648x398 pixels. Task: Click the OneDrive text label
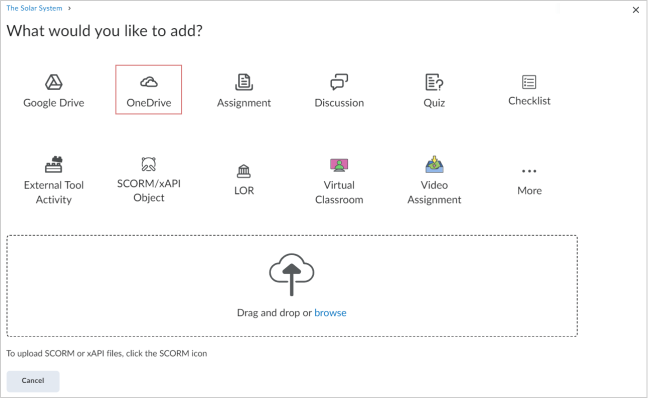pyautogui.click(x=149, y=103)
